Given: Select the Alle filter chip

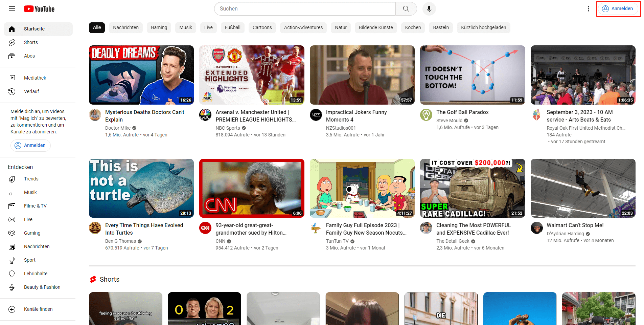Looking at the screenshot, I should (x=97, y=27).
